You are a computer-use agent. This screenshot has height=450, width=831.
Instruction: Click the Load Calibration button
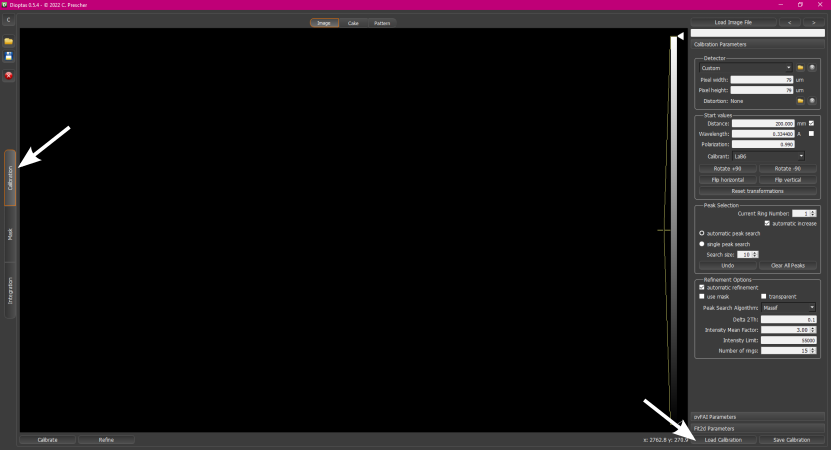coord(723,440)
